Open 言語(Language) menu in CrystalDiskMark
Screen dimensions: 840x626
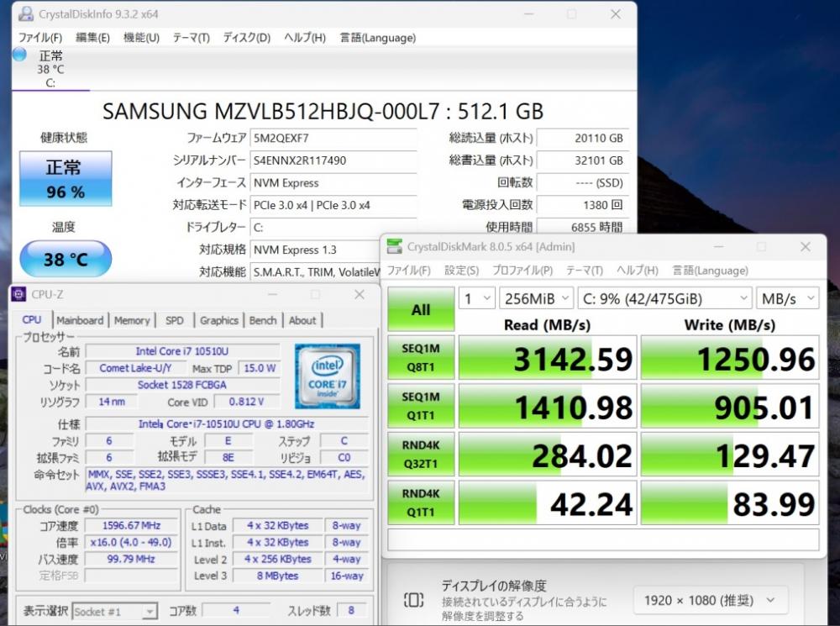point(711,270)
